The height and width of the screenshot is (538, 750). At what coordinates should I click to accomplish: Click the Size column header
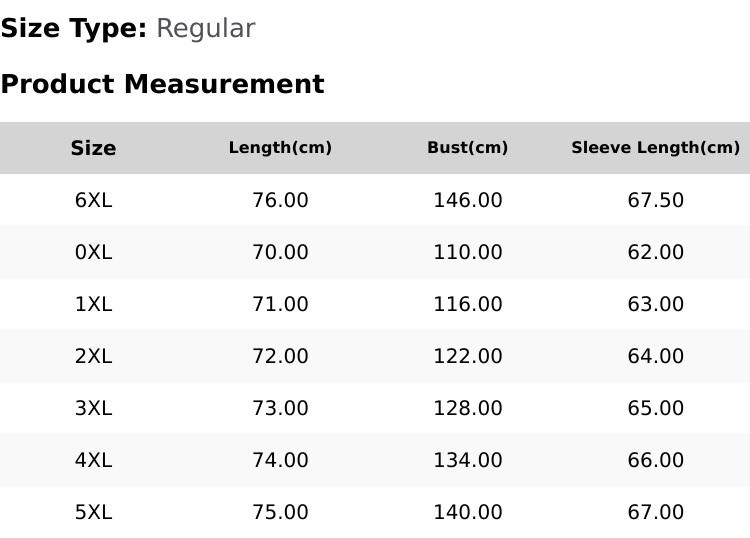[x=93, y=148]
